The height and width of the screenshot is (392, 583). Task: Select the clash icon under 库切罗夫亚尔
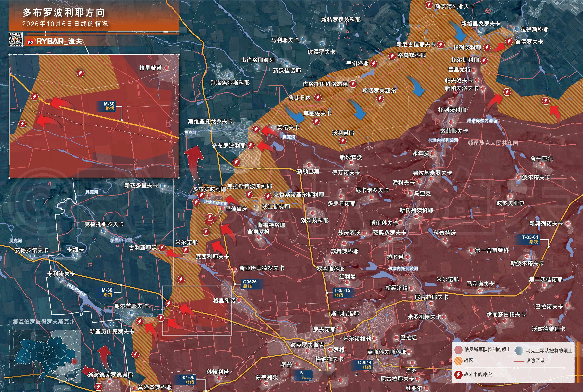point(380,98)
